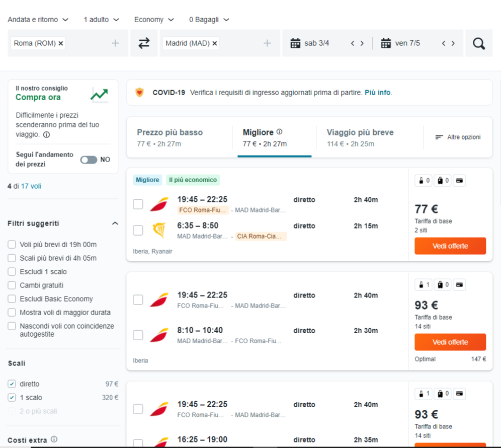
Task: Click 'Compra ora' advice heading
Action: [38, 97]
